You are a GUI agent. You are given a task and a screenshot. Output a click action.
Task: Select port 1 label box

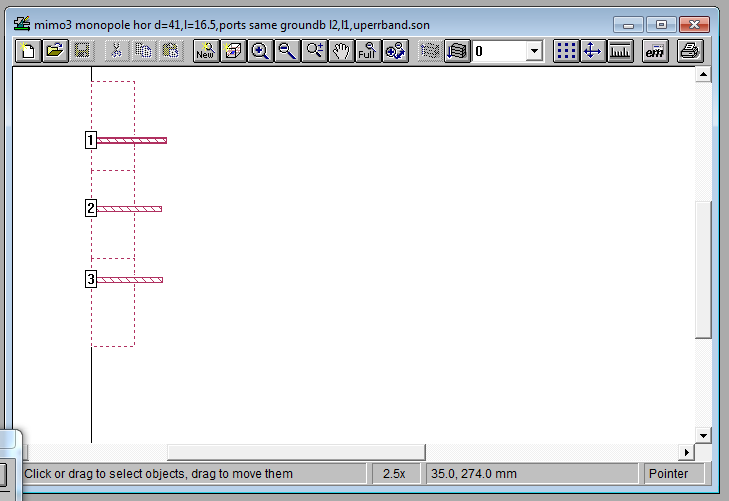click(91, 140)
